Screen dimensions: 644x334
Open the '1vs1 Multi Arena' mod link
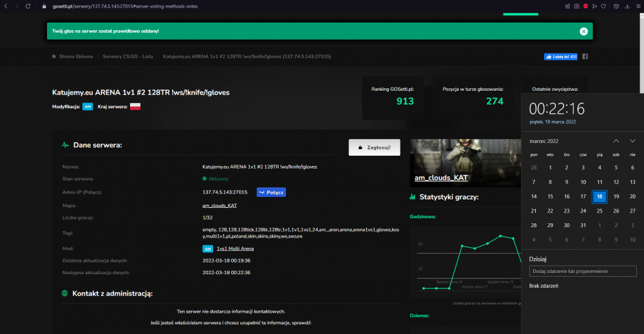pyautogui.click(x=235, y=248)
